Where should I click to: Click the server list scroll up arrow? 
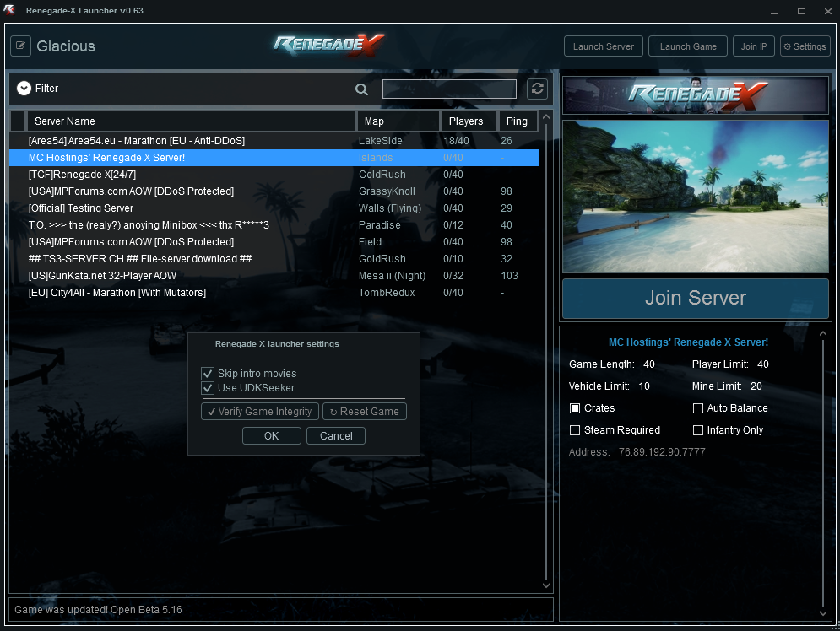tap(546, 116)
